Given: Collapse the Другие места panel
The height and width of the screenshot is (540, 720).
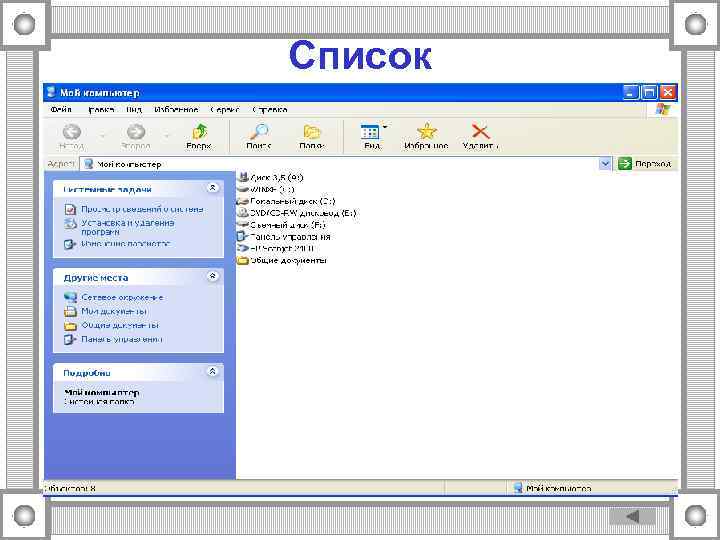Looking at the screenshot, I should 212,276.
